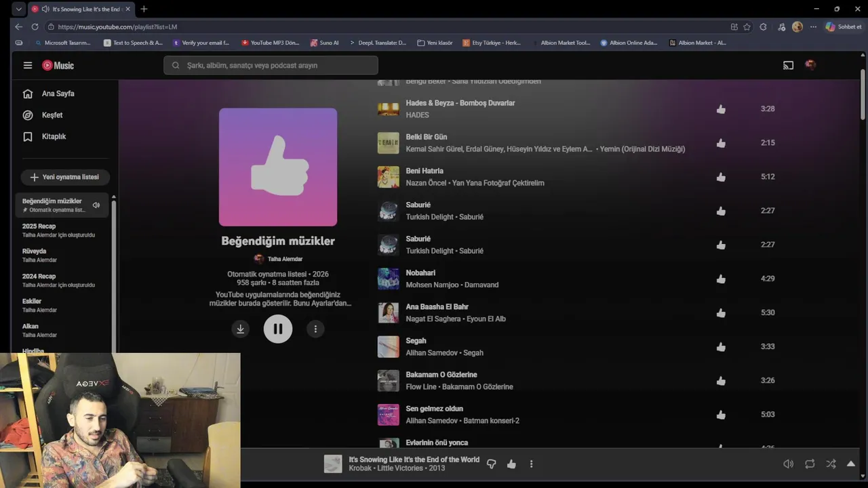This screenshot has width=868, height=488.
Task: Close the It's Snowing tab
Action: 127,9
